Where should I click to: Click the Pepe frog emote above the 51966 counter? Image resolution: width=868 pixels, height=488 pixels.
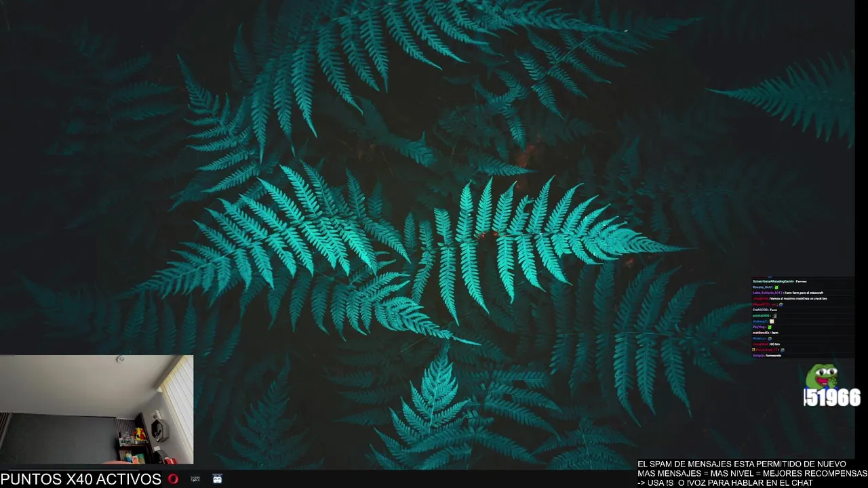tap(823, 376)
